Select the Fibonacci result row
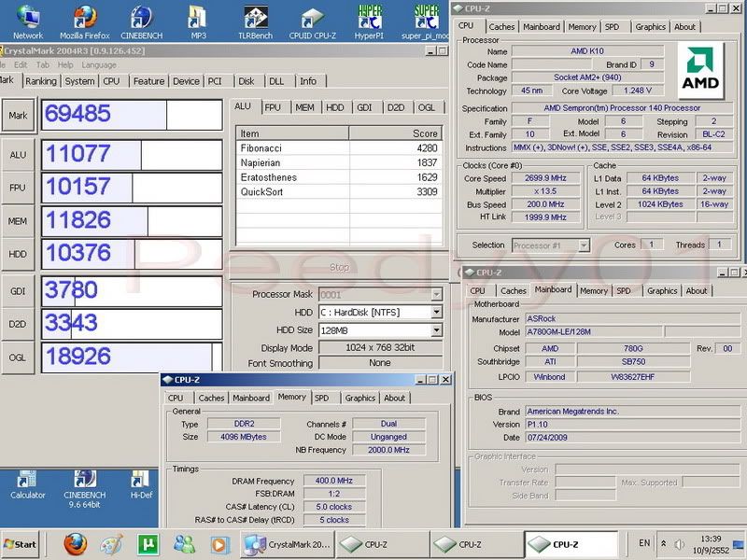The height and width of the screenshot is (560, 747). tap(339, 148)
